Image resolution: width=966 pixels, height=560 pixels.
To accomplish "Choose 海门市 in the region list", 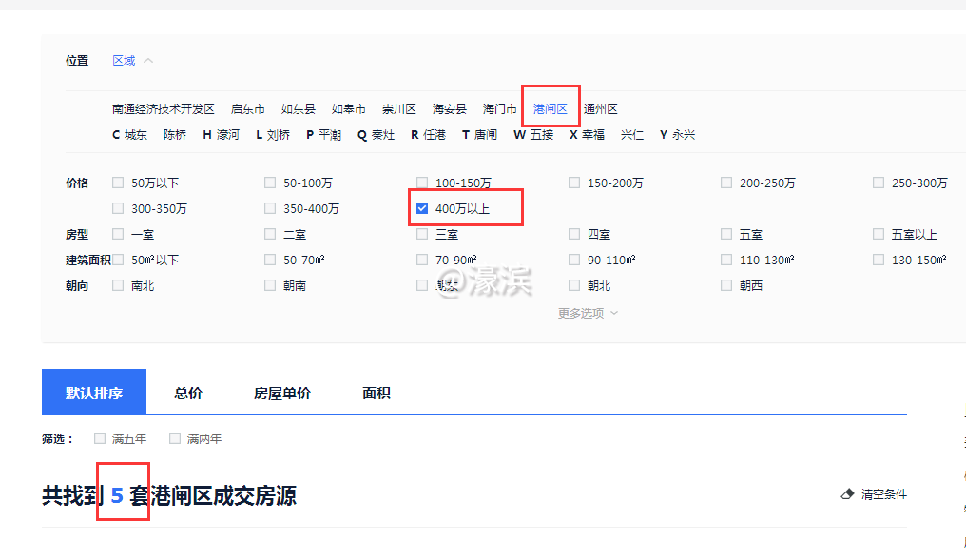I will [498, 107].
